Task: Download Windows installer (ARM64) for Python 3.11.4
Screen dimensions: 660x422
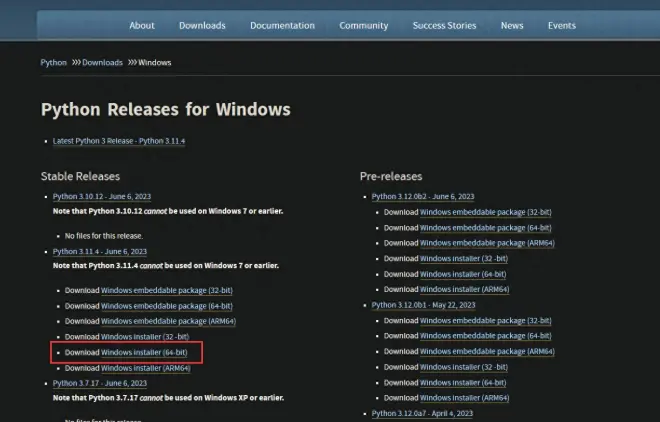Action: click(x=146, y=368)
